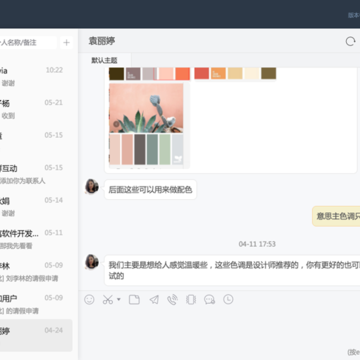Open the 05-14 conversation saying 谢谢
360x360 pixels.
pyautogui.click(x=36, y=207)
